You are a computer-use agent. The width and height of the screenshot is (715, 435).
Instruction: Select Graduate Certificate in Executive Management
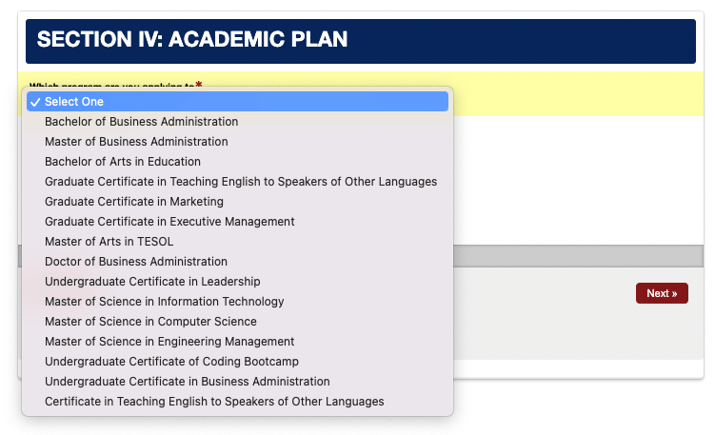pos(237,222)
